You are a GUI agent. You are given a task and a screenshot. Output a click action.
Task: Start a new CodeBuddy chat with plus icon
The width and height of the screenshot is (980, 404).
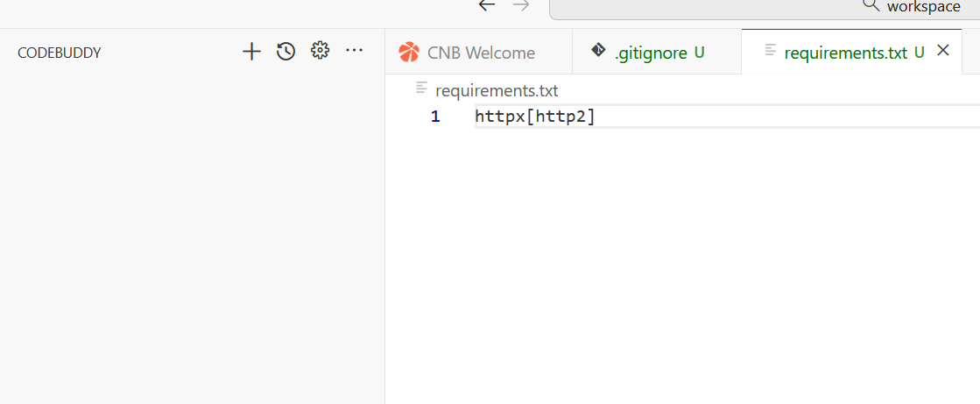point(251,52)
